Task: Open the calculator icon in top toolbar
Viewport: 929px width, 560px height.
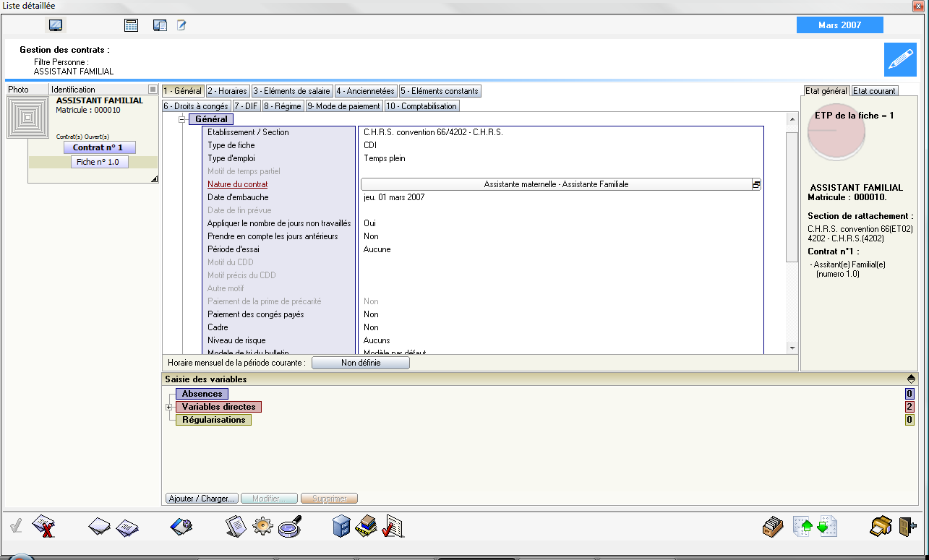Action: [x=131, y=25]
